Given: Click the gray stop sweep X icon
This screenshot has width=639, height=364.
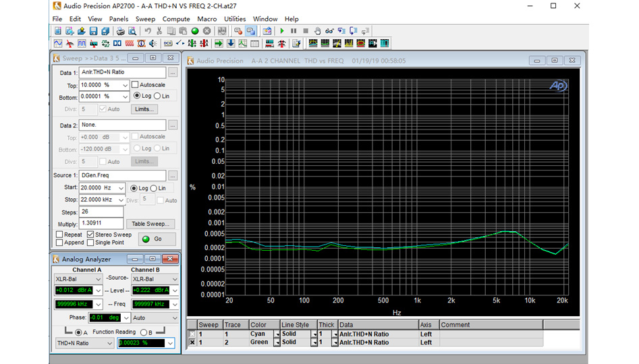Looking at the screenshot, I should pos(206,31).
